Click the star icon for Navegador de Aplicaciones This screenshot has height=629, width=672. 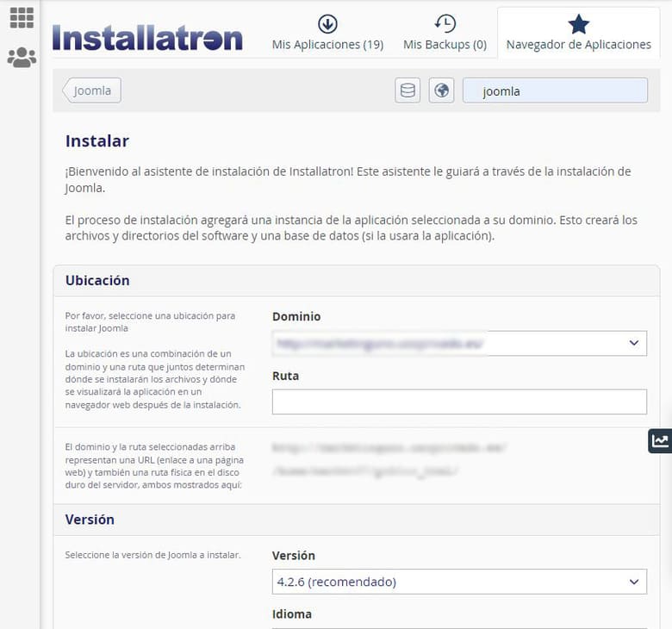click(578, 24)
